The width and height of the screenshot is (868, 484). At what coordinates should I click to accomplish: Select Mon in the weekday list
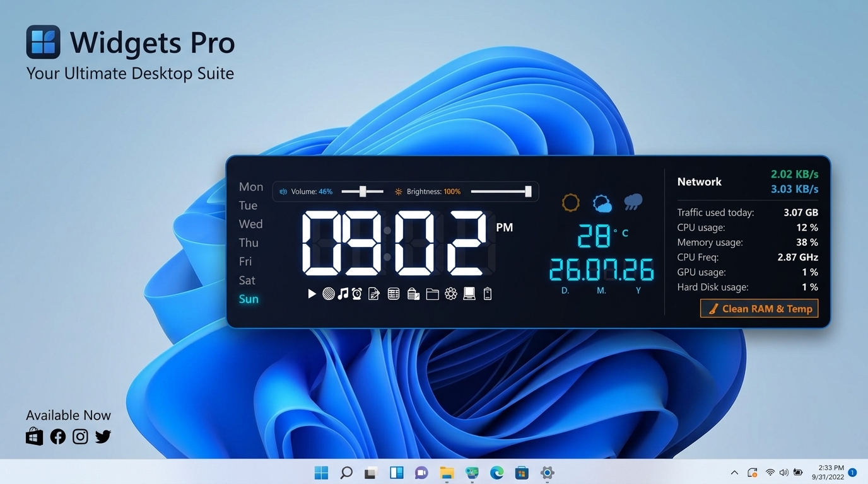(251, 187)
